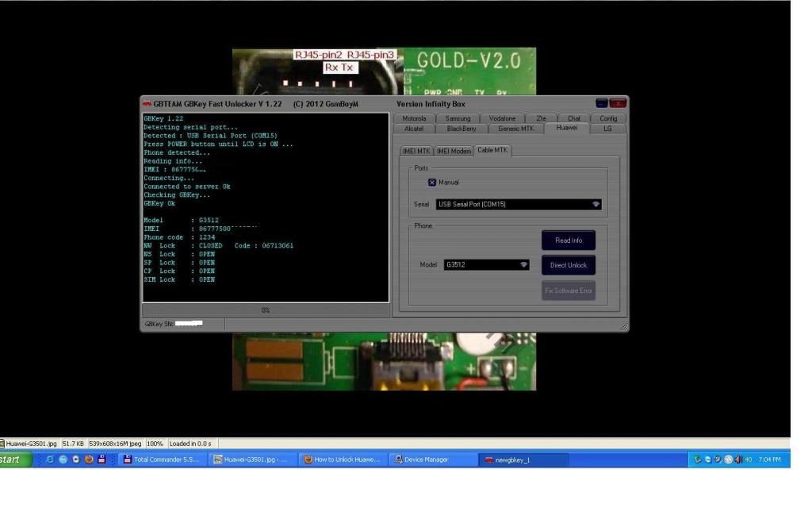Click the 'SIM Lock : OPEN' line
The width and height of the screenshot is (812, 508).
tap(179, 280)
